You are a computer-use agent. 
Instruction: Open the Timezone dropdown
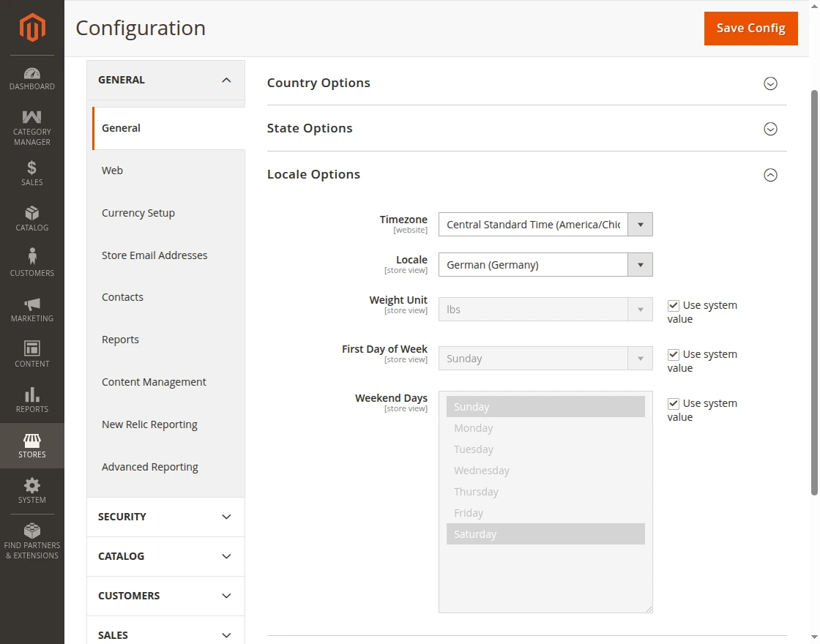(545, 225)
